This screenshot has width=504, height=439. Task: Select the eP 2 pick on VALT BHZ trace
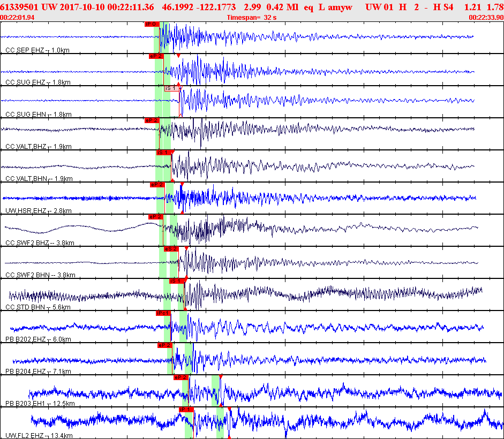tap(152, 120)
